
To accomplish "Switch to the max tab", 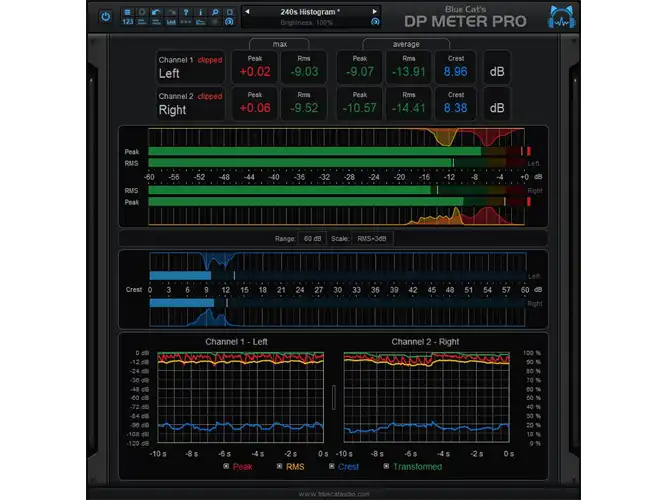I will (279, 44).
